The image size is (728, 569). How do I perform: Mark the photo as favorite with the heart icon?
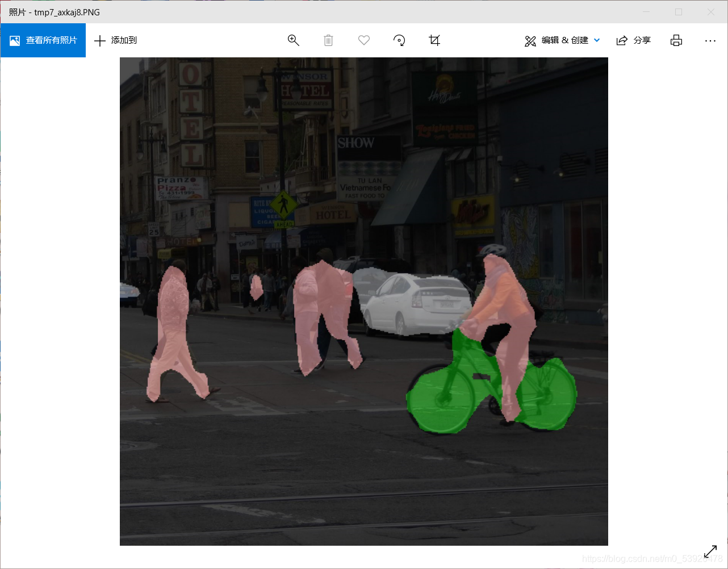click(x=364, y=40)
